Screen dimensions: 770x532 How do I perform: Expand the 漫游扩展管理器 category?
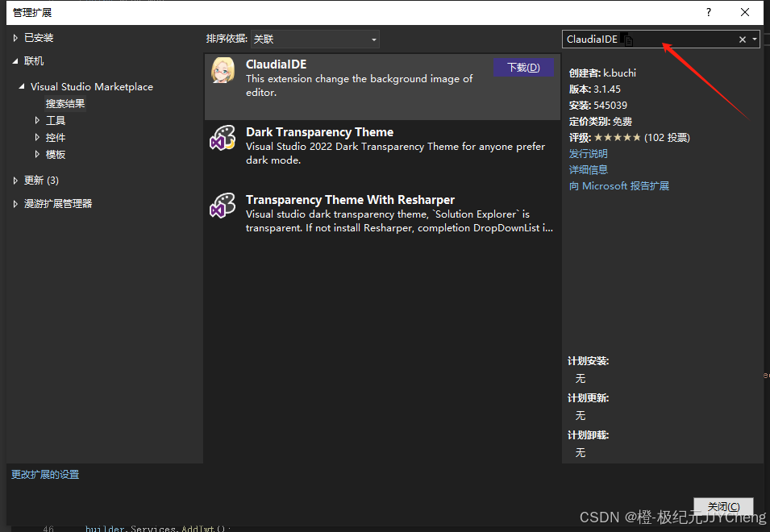click(x=15, y=204)
